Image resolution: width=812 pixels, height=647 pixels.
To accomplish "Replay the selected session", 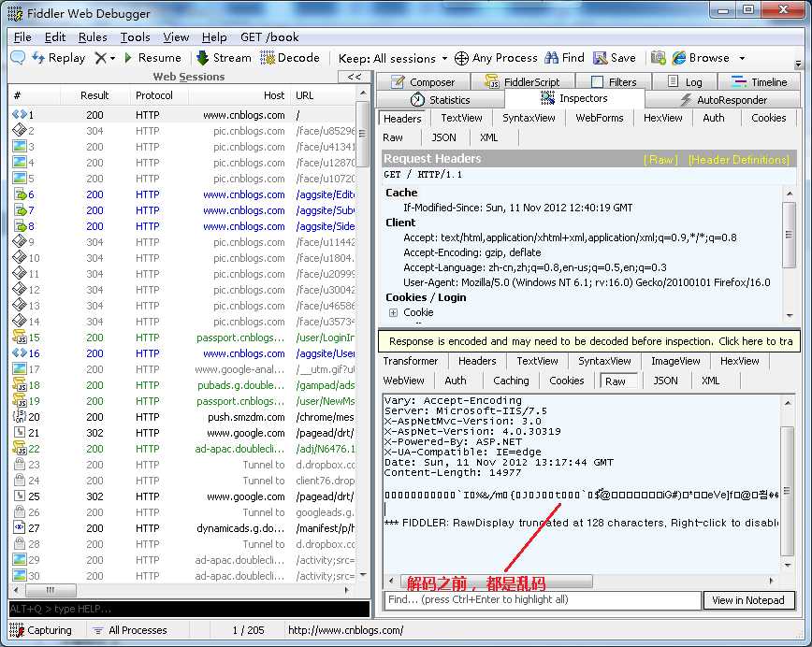I will click(x=58, y=58).
